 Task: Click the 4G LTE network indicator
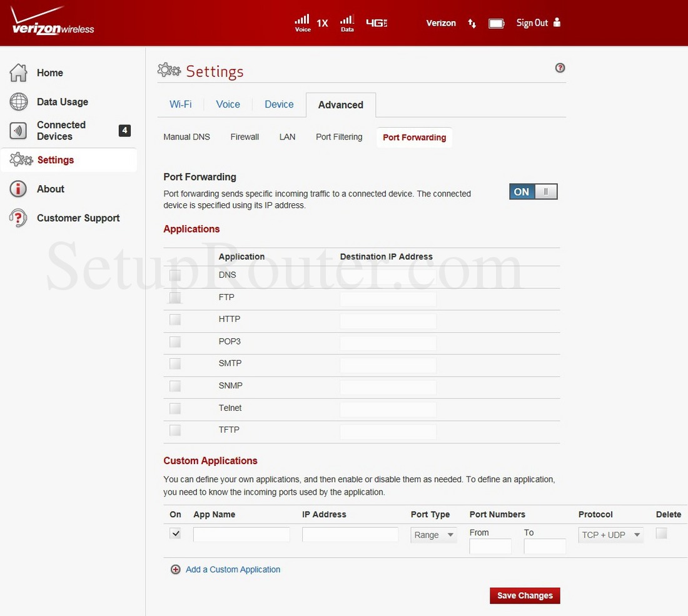pos(377,23)
